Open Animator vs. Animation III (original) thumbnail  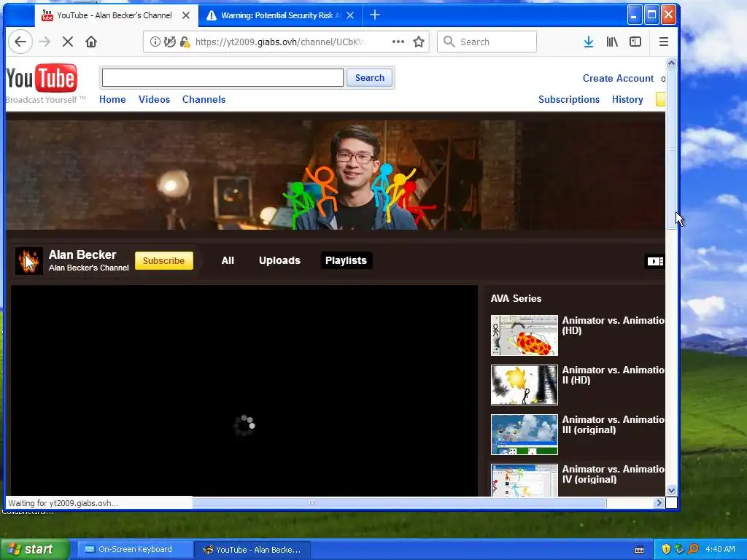click(x=524, y=435)
